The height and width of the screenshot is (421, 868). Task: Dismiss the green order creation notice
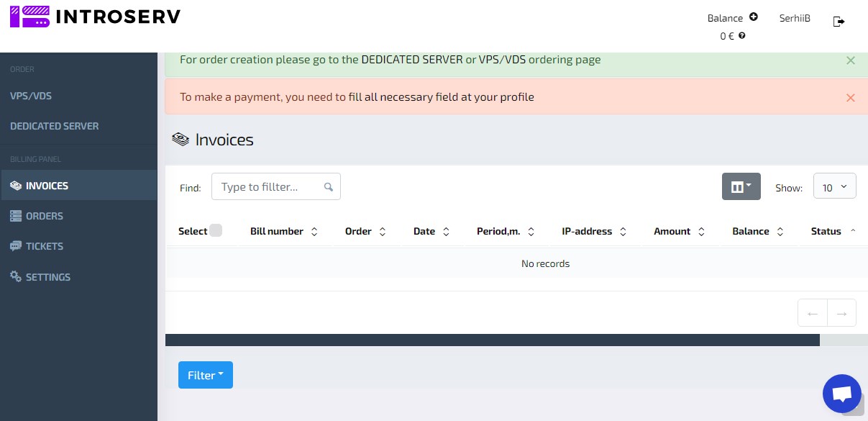point(851,60)
